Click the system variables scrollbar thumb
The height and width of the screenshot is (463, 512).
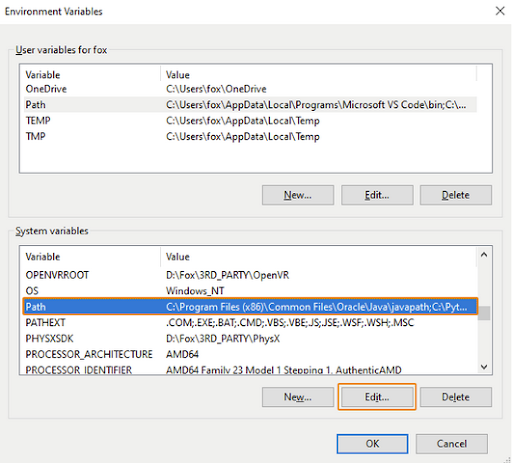point(484,313)
